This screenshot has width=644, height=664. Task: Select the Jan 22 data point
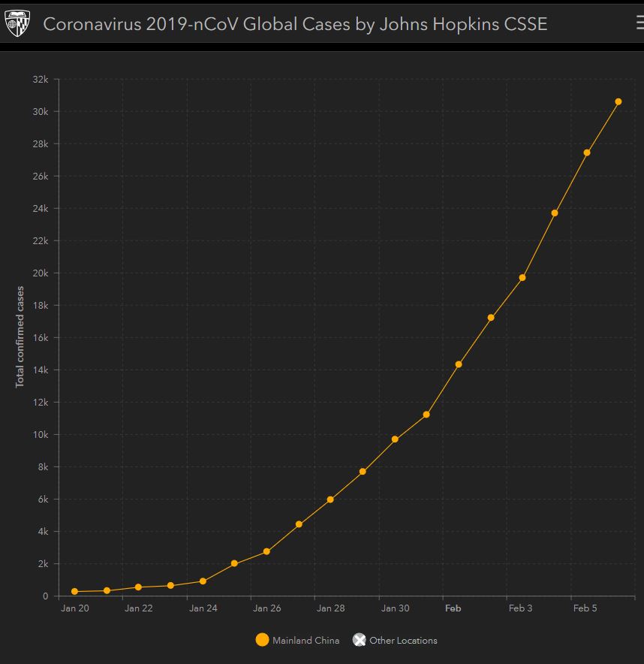138,587
